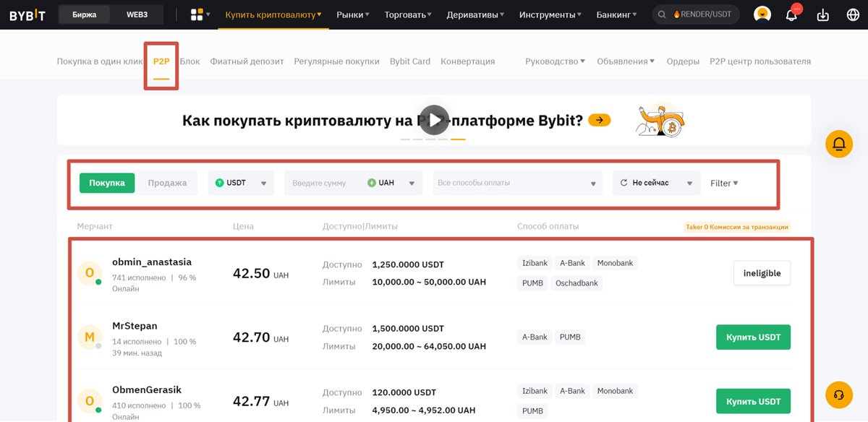Play the banner video

coord(434,120)
